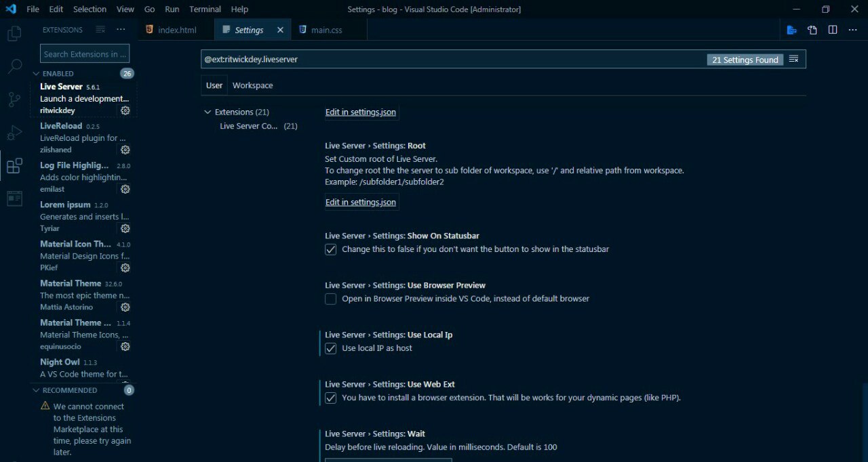The image size is (868, 462).
Task: Open Material Theme extension manage gear
Action: [125, 307]
